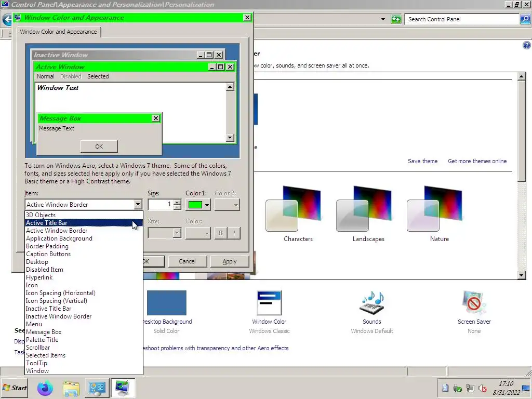Choose Active Title Bar in the list
This screenshot has width=532, height=399.
(84, 223)
